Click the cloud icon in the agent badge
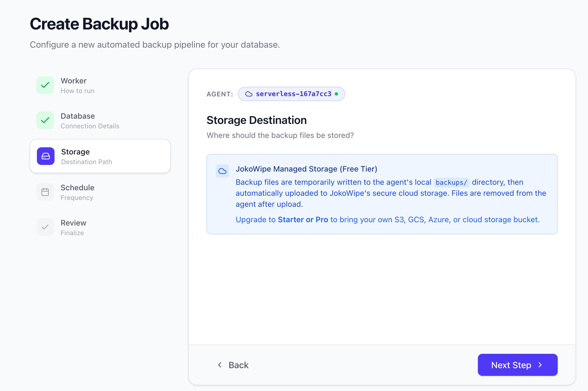Screen dimensions: 588x391 pos(249,94)
